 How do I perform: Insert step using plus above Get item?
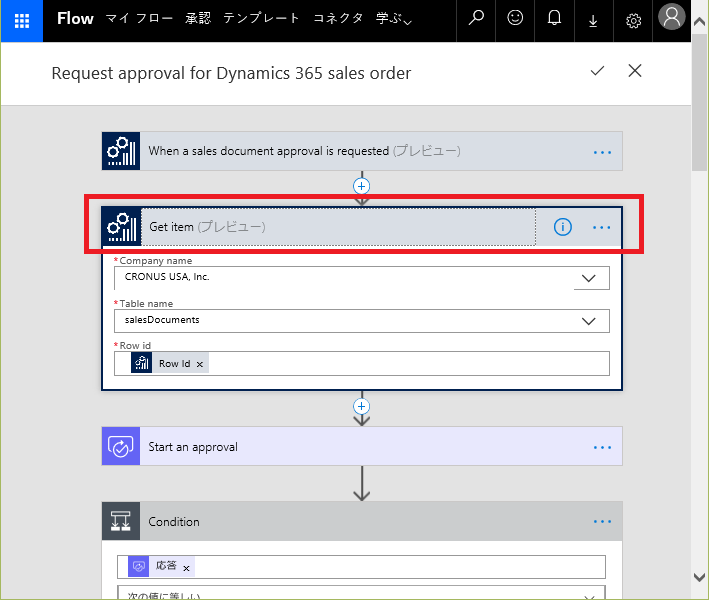[361, 186]
